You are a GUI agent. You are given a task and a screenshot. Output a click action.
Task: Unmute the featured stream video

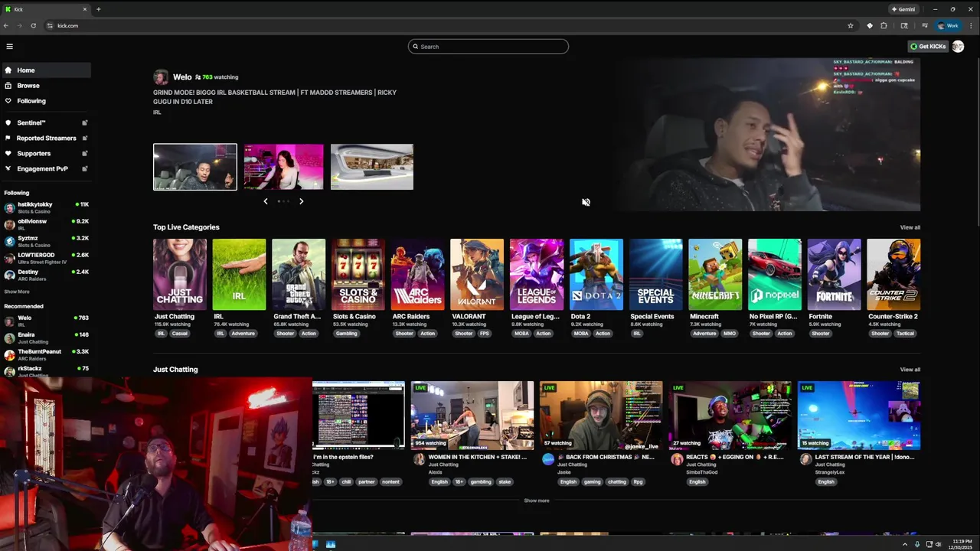pos(586,202)
